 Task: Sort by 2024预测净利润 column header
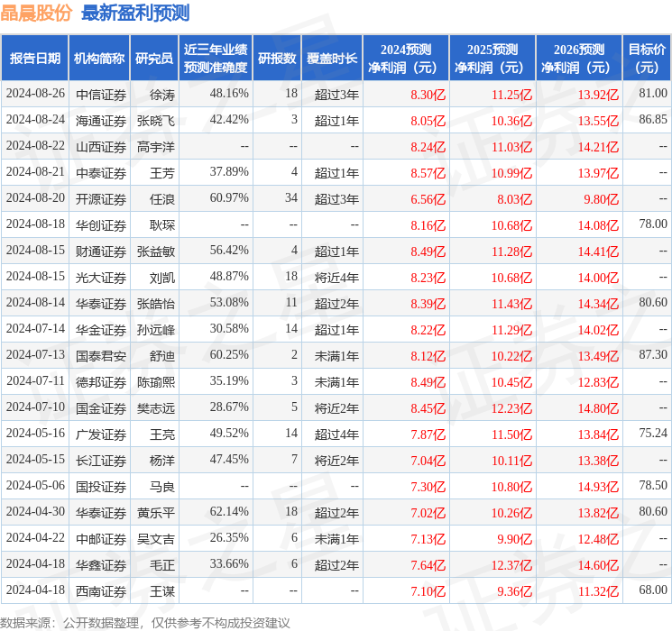[x=406, y=59]
